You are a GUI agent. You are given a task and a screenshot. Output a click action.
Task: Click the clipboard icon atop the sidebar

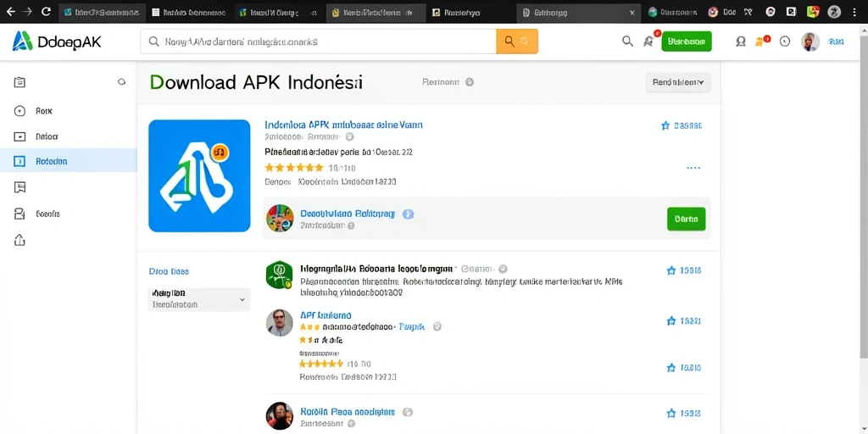(20, 82)
